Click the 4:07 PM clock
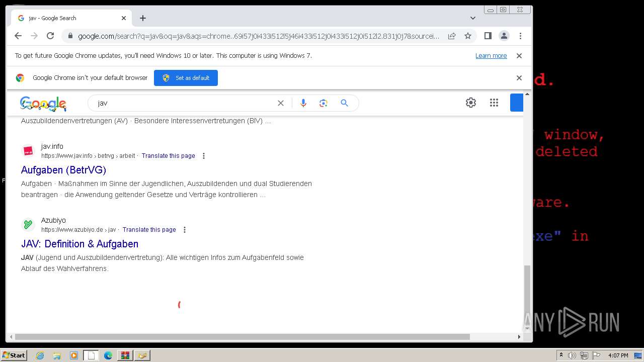 coord(618,355)
